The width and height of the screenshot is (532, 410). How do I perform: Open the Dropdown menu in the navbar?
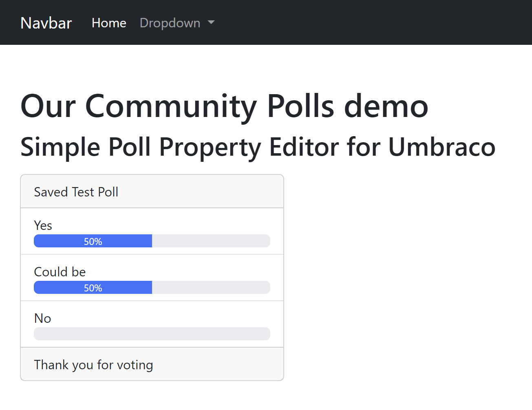(170, 23)
